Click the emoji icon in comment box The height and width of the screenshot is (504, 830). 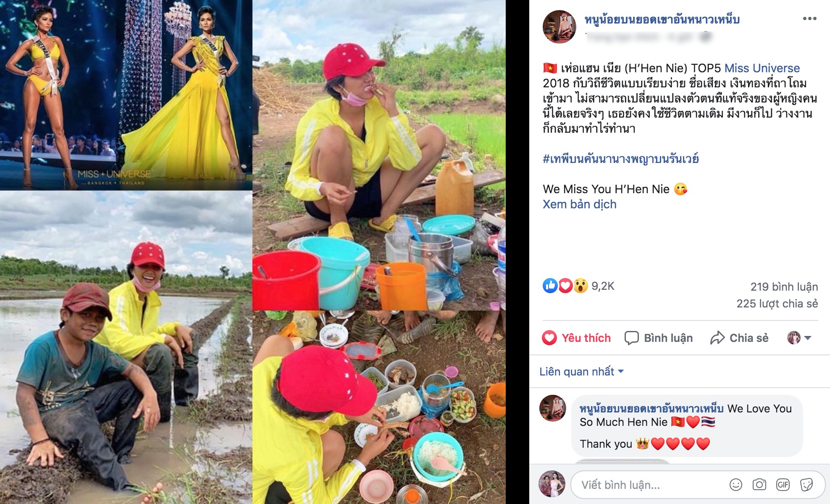click(x=736, y=485)
